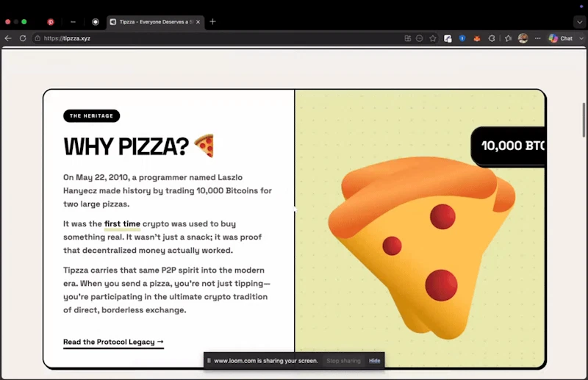
Task: Click the paragraph starting 'Tipzza carries that same'
Action: coord(167,290)
